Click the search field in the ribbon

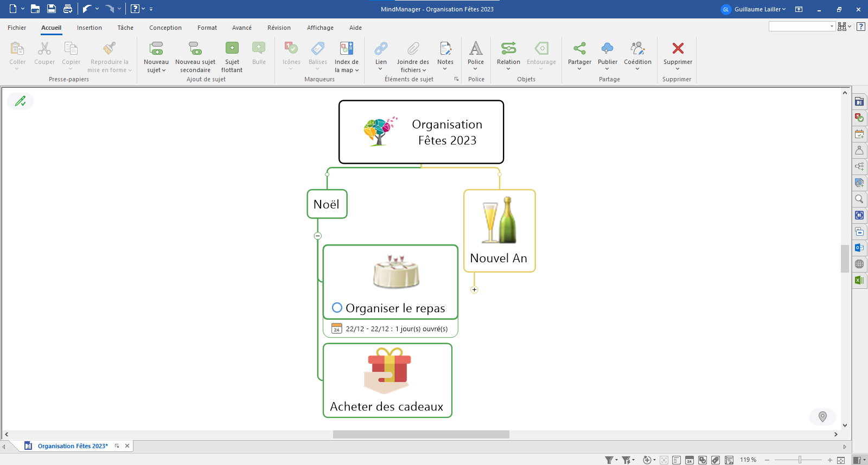pyautogui.click(x=798, y=27)
